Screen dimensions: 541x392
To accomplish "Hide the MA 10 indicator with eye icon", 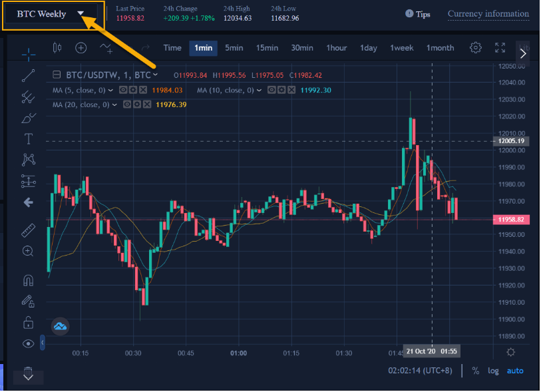I will [272, 90].
